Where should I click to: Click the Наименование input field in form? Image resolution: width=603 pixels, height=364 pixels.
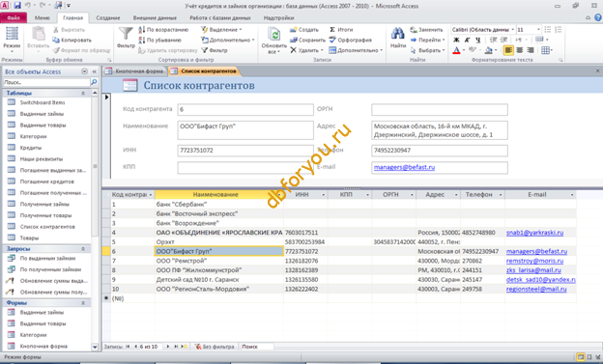[x=245, y=130]
